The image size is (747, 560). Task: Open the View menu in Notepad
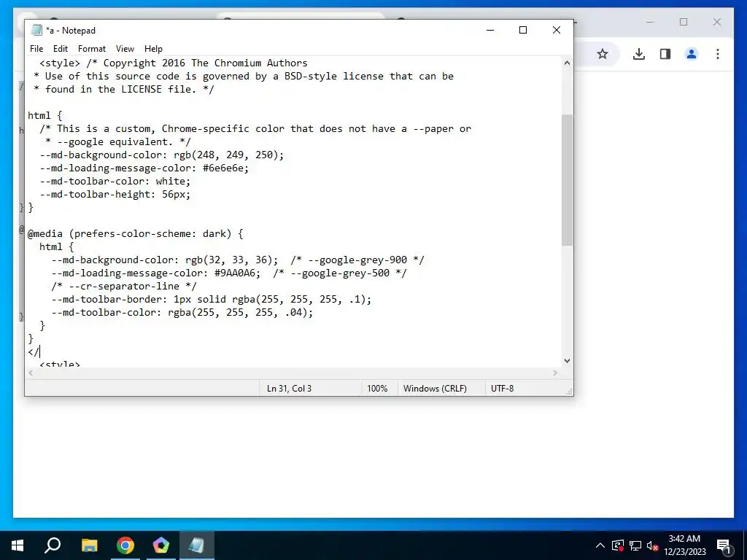point(125,49)
